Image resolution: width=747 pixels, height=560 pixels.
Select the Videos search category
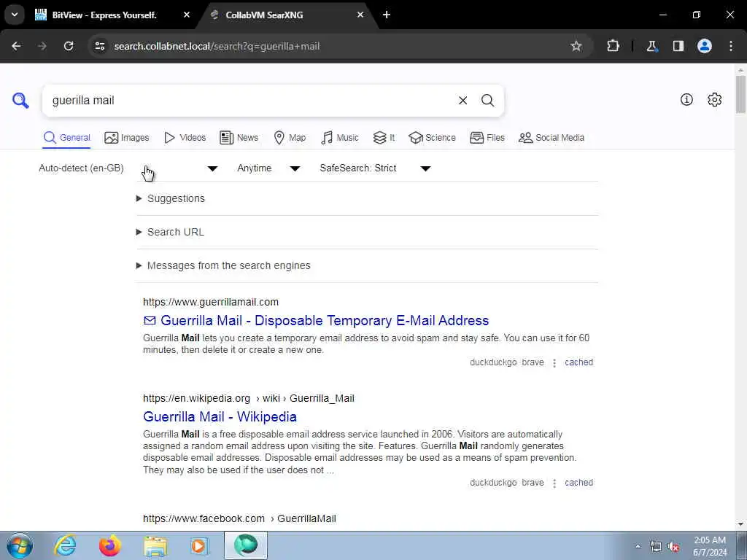click(x=185, y=138)
